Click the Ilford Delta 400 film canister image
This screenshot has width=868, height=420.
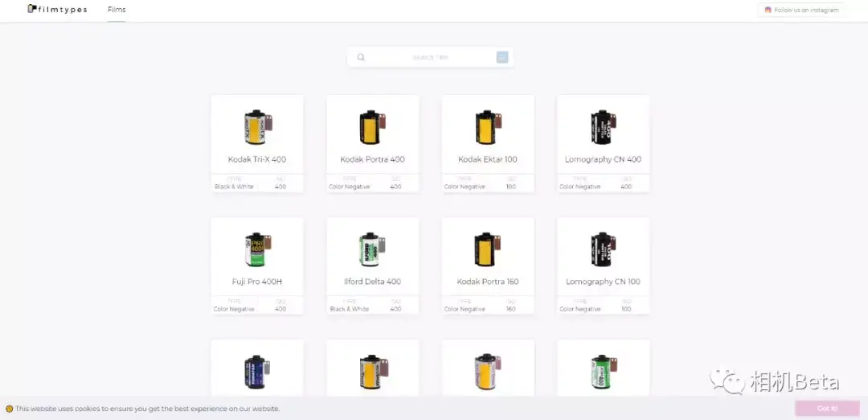pyautogui.click(x=373, y=249)
